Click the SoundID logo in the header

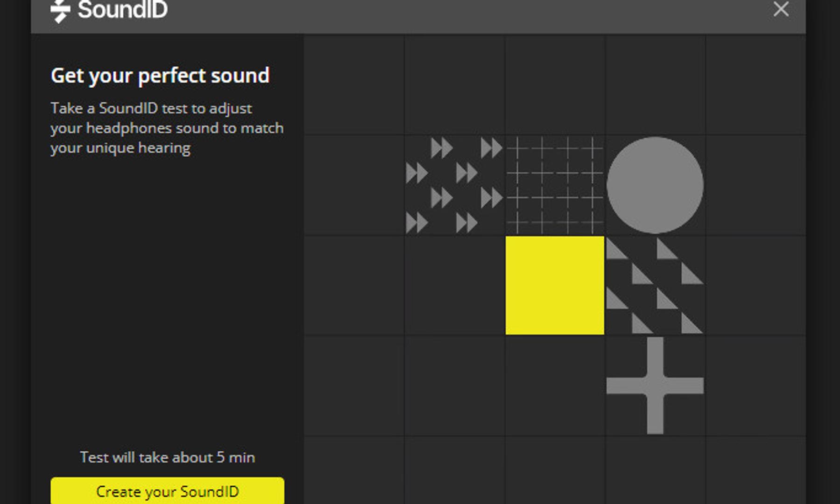click(x=109, y=10)
